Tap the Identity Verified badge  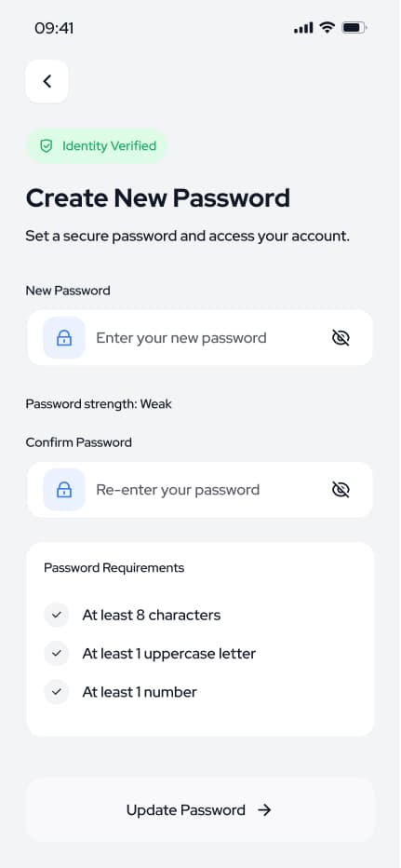pyautogui.click(x=97, y=146)
